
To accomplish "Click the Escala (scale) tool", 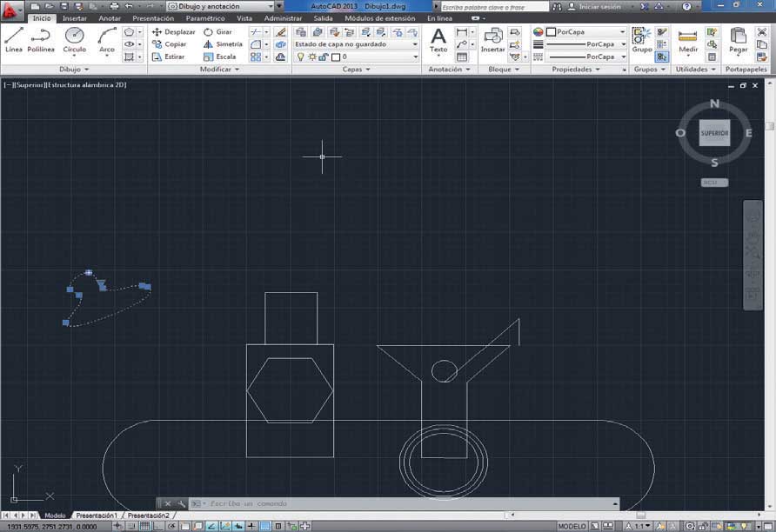I will (x=219, y=57).
